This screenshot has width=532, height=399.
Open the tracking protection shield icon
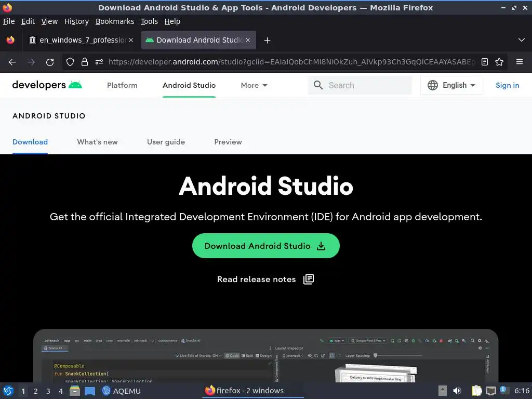(x=70, y=62)
